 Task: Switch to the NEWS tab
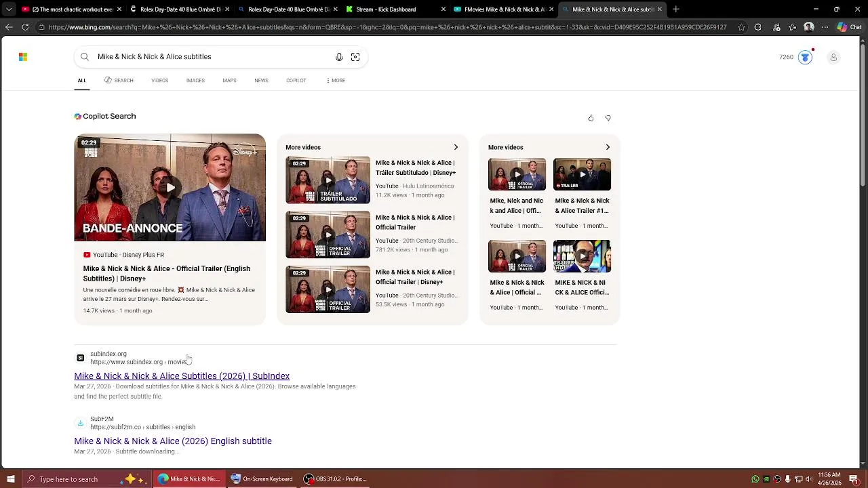coord(261,80)
